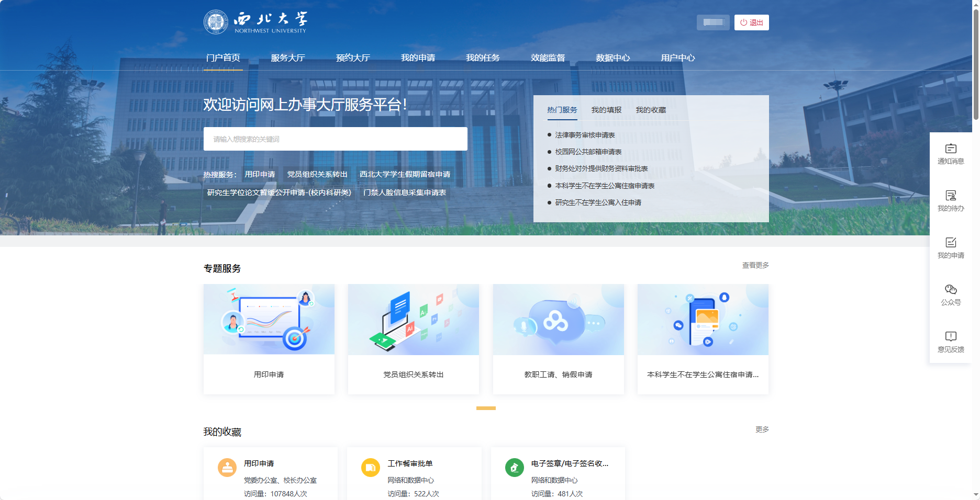Open the 通知消息 notifications icon

[x=950, y=149]
